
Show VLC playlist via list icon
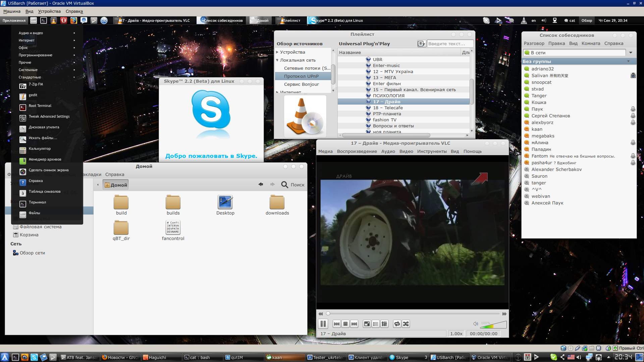point(376,324)
